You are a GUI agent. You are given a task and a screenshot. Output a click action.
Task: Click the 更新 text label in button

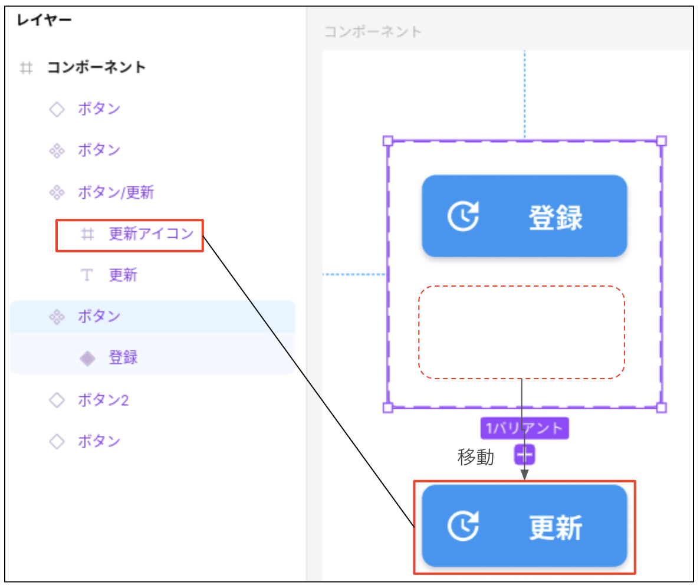coord(556,528)
